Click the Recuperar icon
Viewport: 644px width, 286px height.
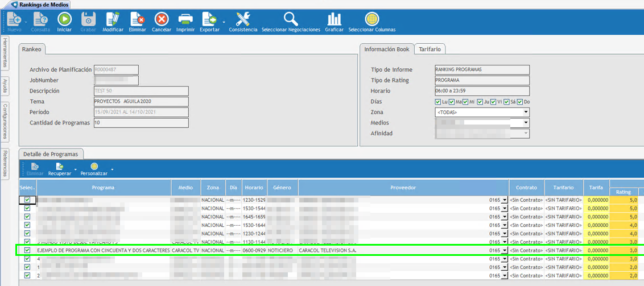[60, 166]
